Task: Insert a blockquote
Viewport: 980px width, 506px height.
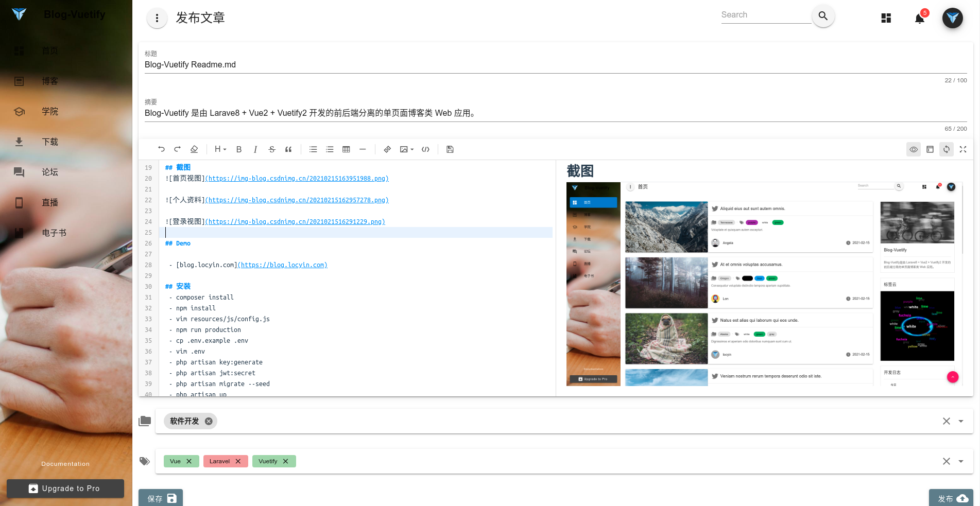Action: click(288, 149)
